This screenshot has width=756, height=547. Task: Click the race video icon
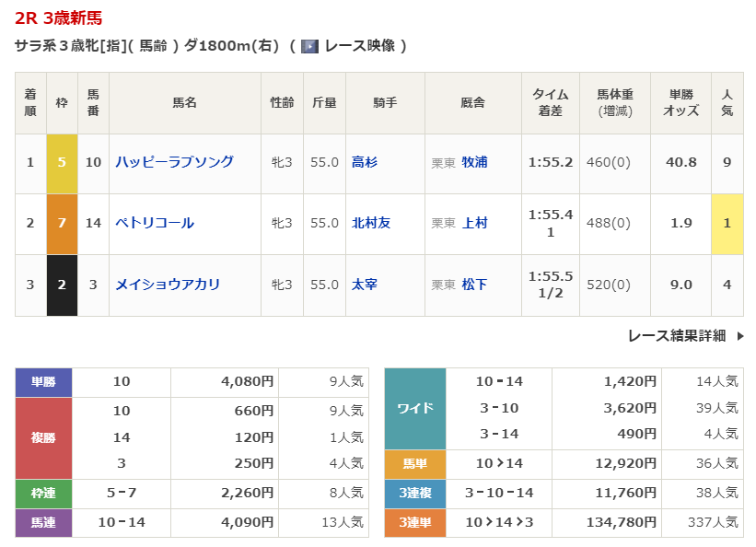[310, 46]
